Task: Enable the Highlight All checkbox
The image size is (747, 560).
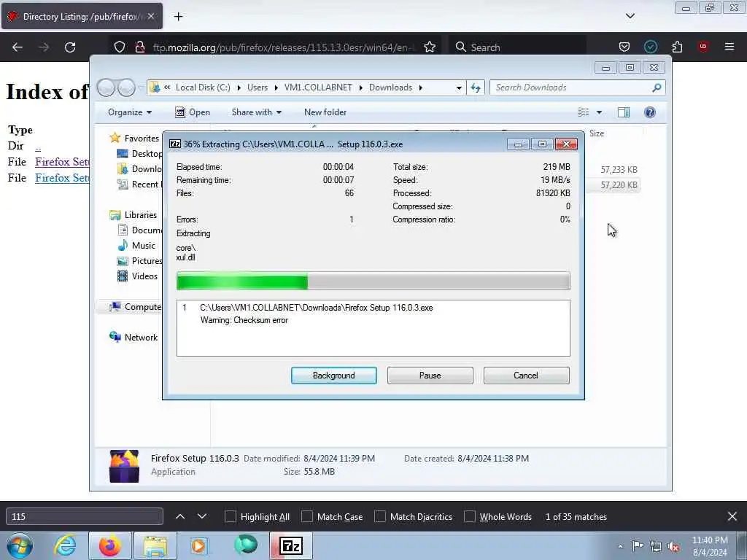Action: click(x=230, y=517)
